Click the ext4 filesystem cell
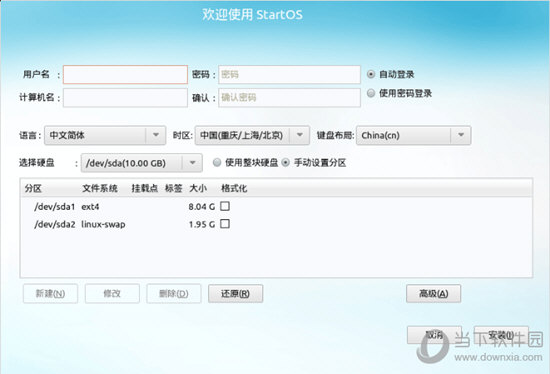The image size is (550, 374). (90, 207)
